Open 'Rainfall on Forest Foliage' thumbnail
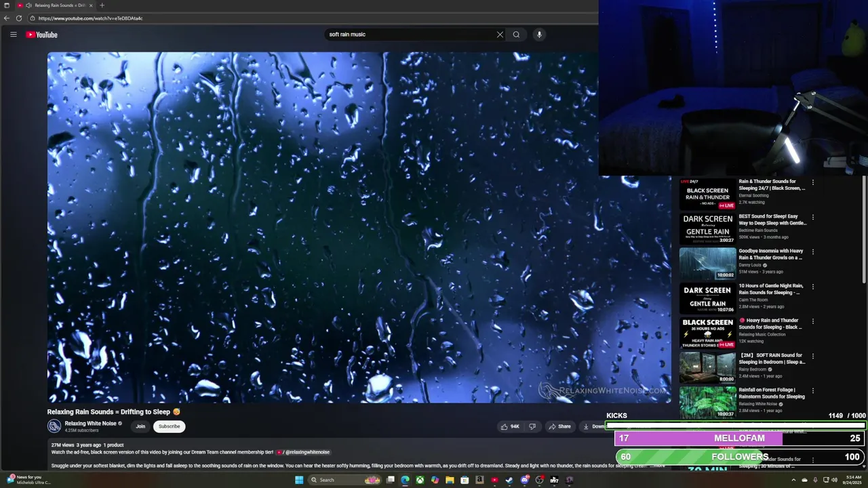868x488 pixels. [707, 402]
